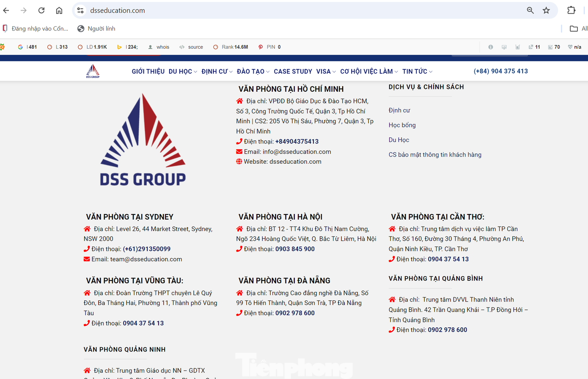Go to browser home page icon
Screen dimensions: 588x379
59,11
